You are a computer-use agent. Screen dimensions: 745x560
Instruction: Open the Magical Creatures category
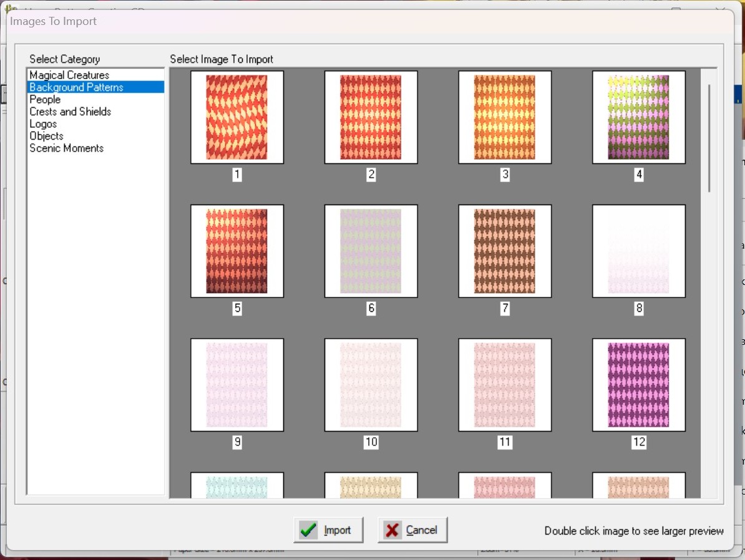tap(69, 75)
